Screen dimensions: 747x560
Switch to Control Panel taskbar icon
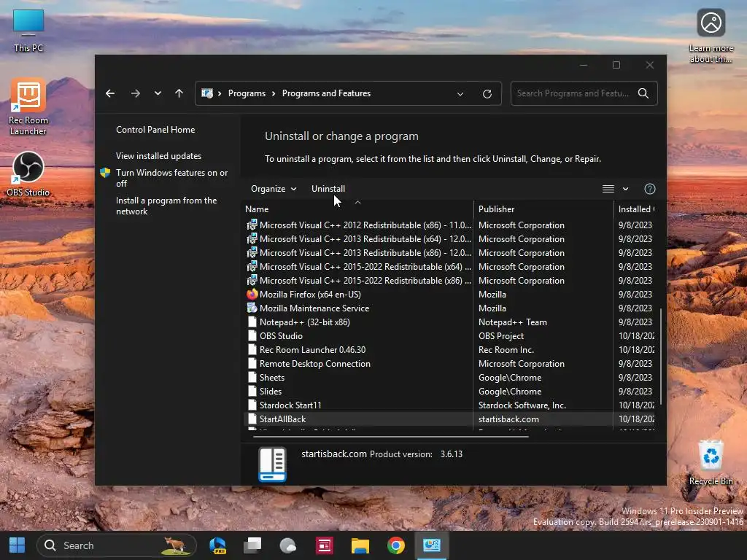[432, 545]
